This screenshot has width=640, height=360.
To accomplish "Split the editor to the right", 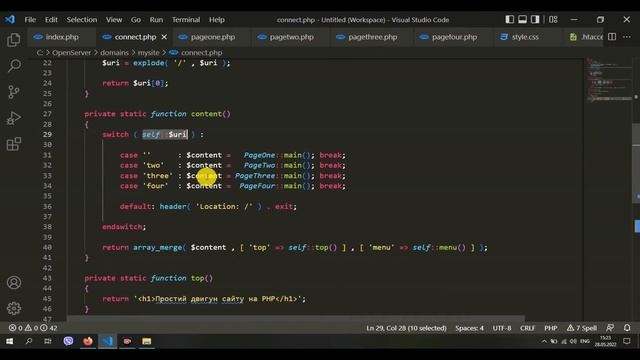I will click(x=612, y=37).
